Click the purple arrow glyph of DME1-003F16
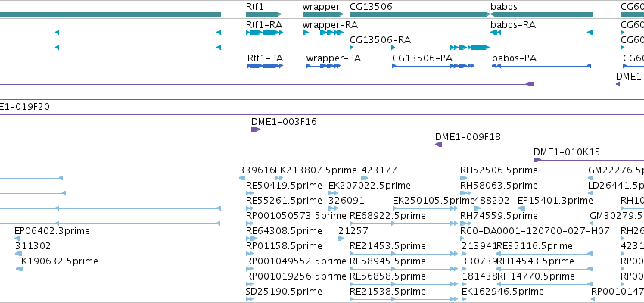Screen dimensions: 644x303 point(256,130)
